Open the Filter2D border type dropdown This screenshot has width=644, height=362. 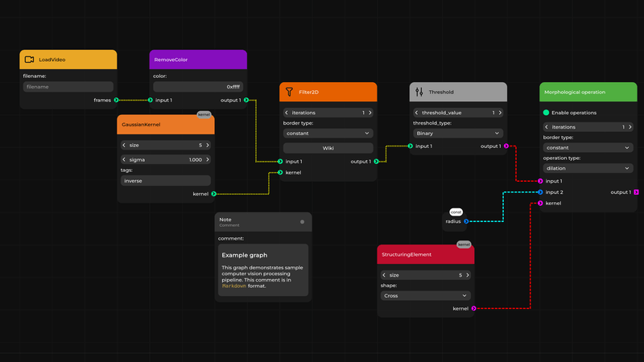[328, 134]
